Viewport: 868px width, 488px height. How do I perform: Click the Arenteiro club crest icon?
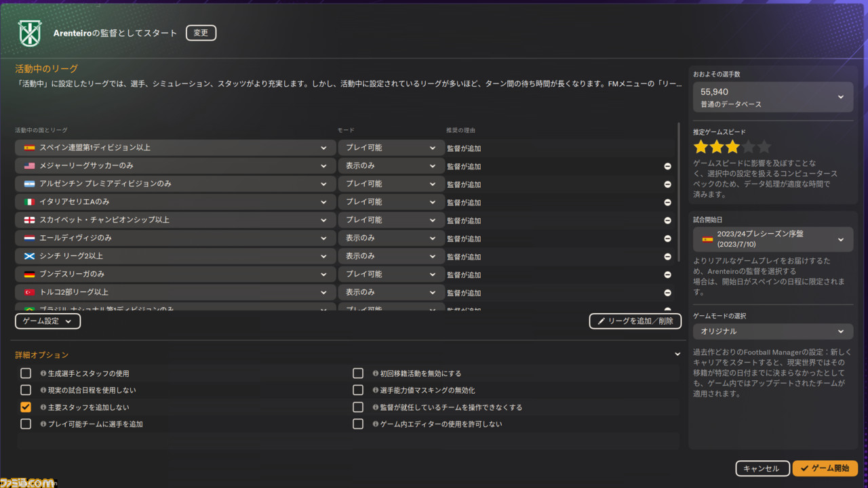[x=29, y=33]
